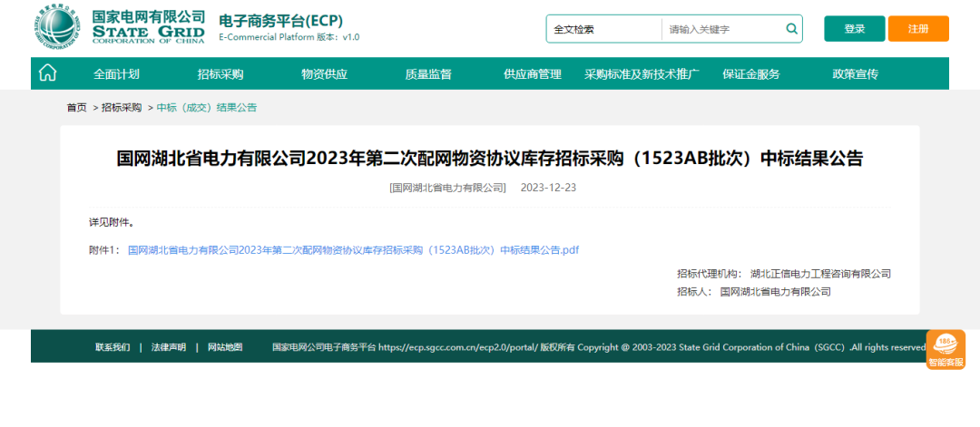Open the 智能客服 assistant widget
The height and width of the screenshot is (427, 980).
(946, 350)
